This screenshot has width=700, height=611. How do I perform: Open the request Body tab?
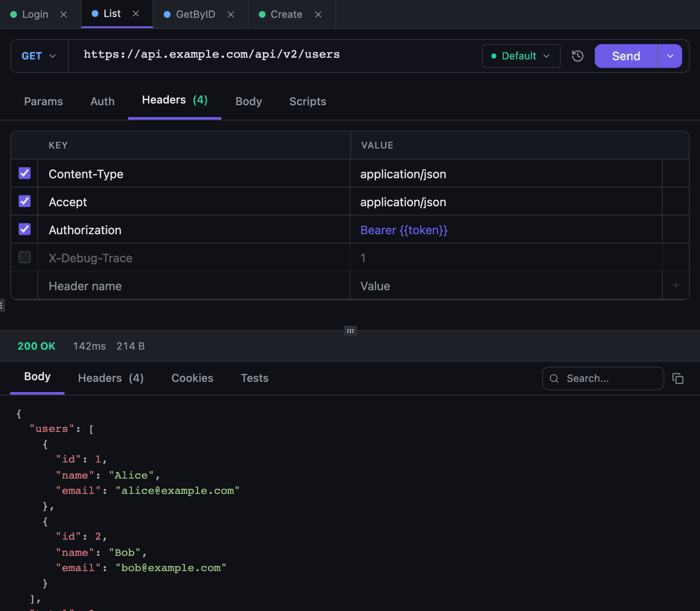249,101
